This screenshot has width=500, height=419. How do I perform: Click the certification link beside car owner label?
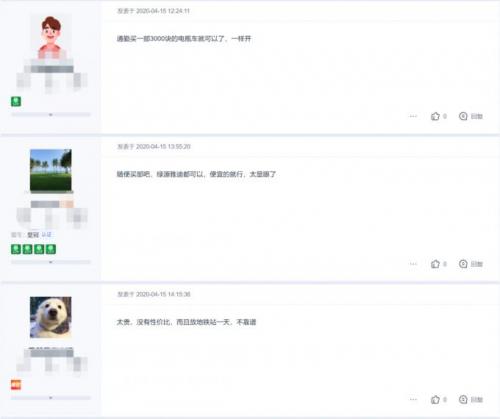pos(47,235)
